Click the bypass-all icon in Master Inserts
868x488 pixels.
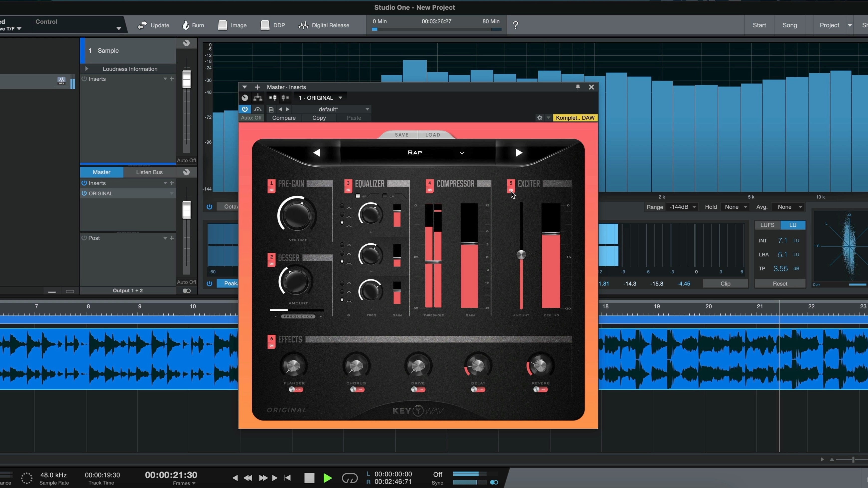245,98
